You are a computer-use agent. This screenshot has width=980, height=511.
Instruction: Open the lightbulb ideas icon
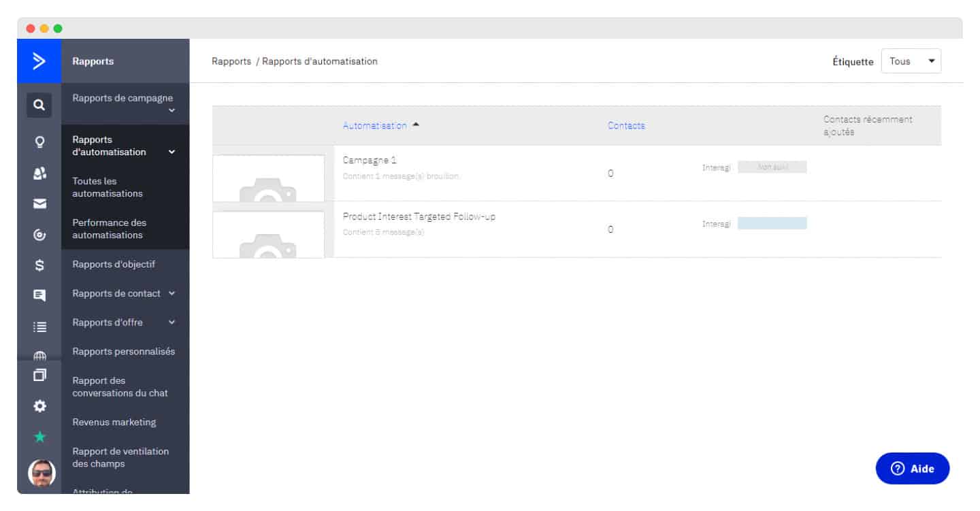[x=39, y=142]
